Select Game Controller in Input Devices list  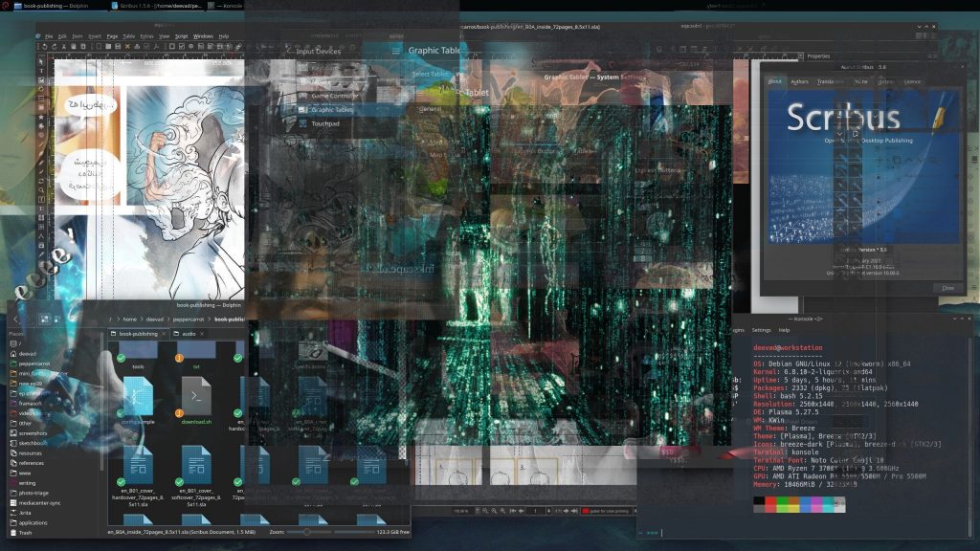335,96
